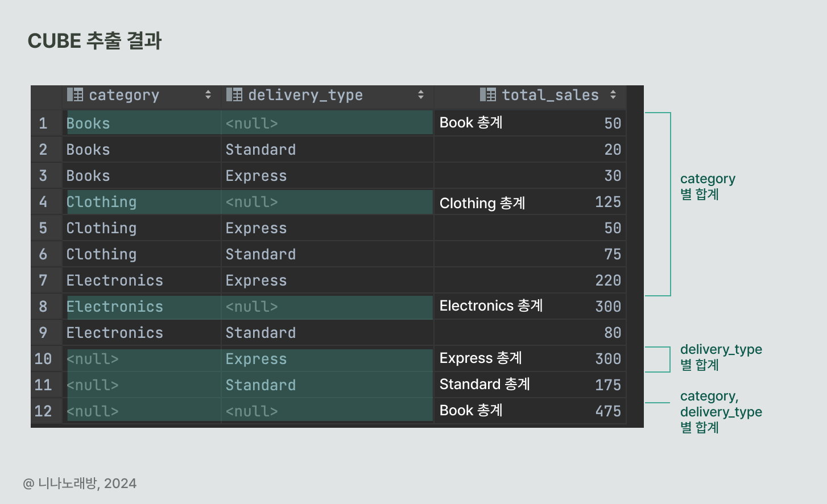Click total_sales value 220
This screenshot has height=504, width=827.
tap(608, 280)
